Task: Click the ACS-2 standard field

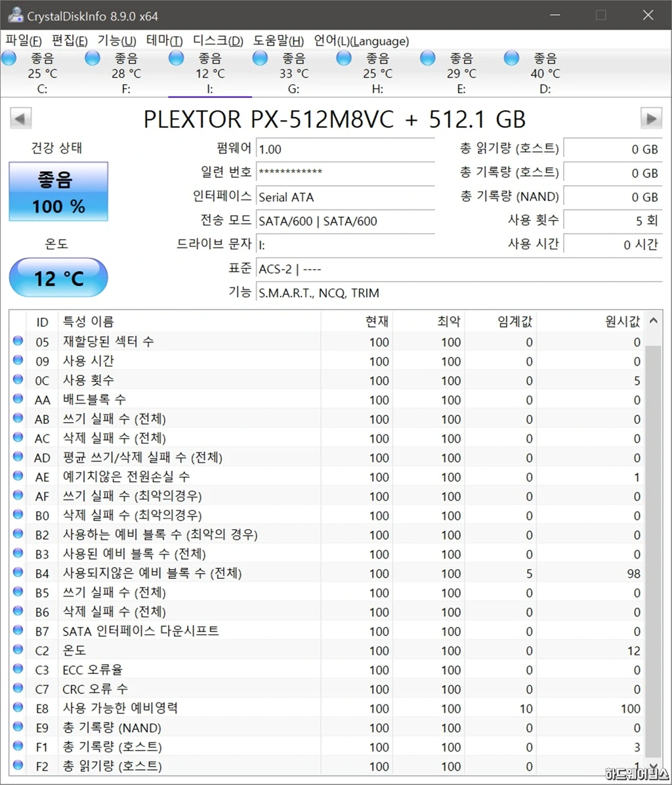Action: point(459,269)
